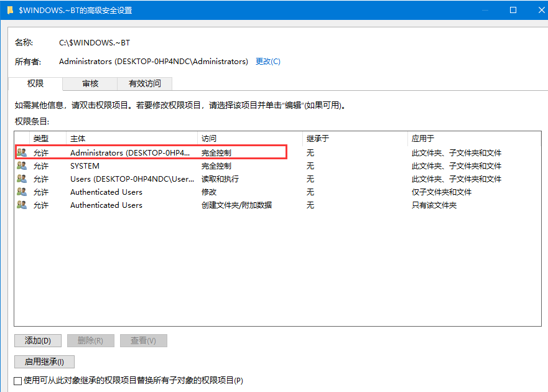548x392 pixels.
Task: Enable 使用可从此对象继承的权限项目替换 checkbox
Action: coord(18,380)
